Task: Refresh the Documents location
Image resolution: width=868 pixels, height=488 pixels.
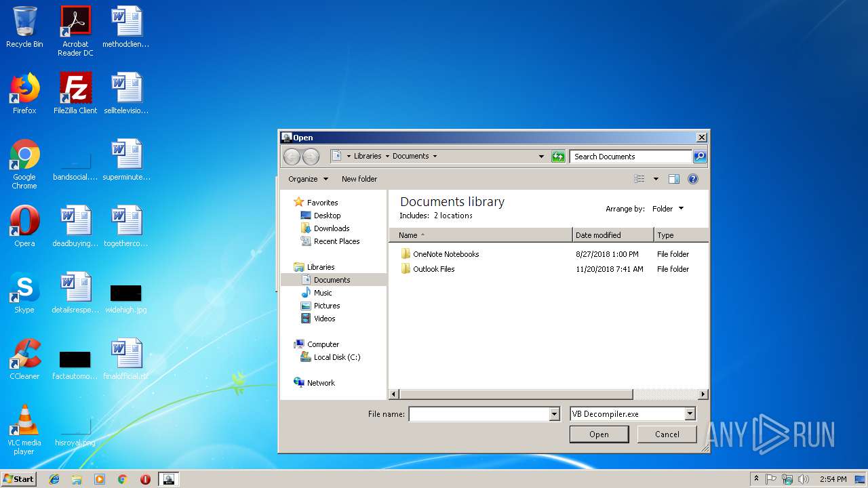Action: (x=558, y=157)
